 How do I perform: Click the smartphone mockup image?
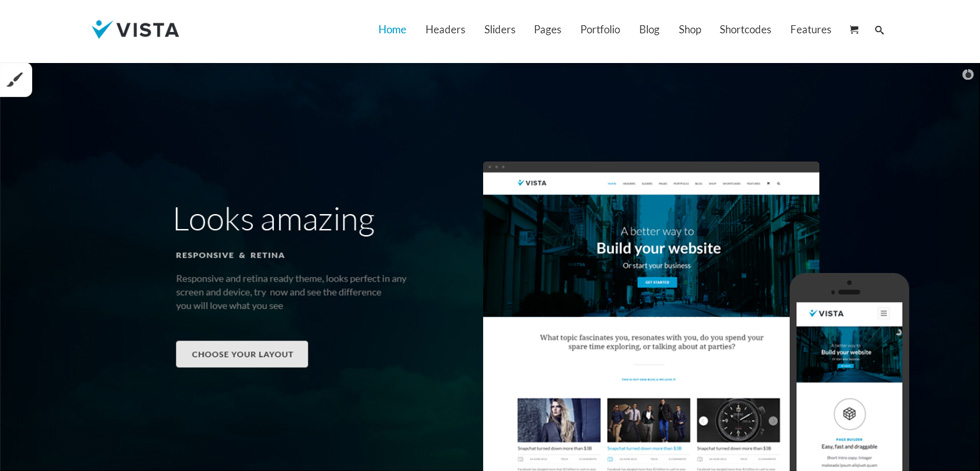tap(849, 372)
